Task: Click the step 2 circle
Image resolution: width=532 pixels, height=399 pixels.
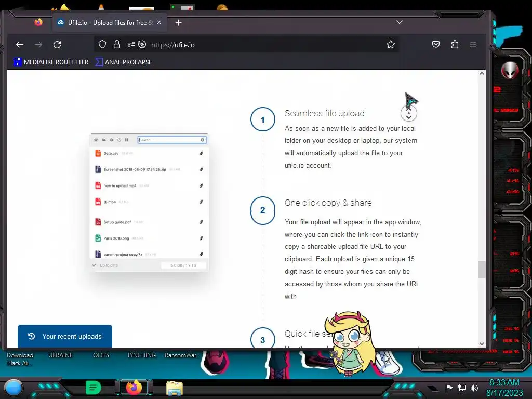Action: (262, 210)
